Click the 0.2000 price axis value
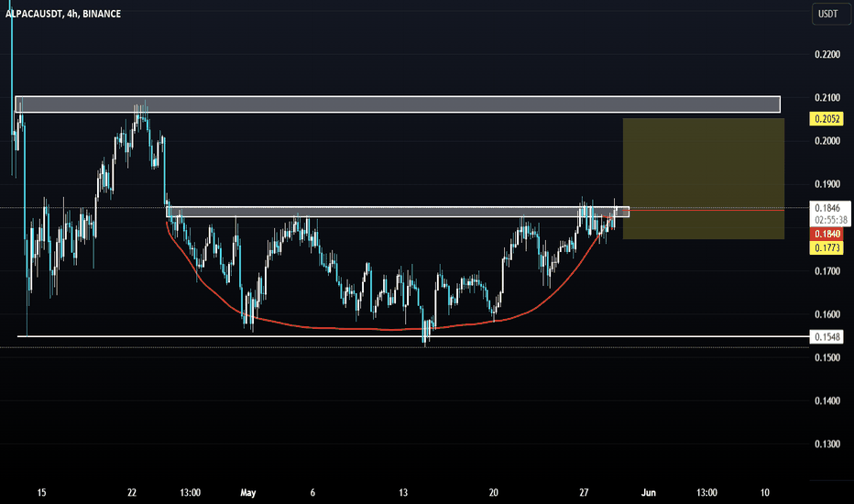Image resolution: width=854 pixels, height=504 pixels. [827, 140]
